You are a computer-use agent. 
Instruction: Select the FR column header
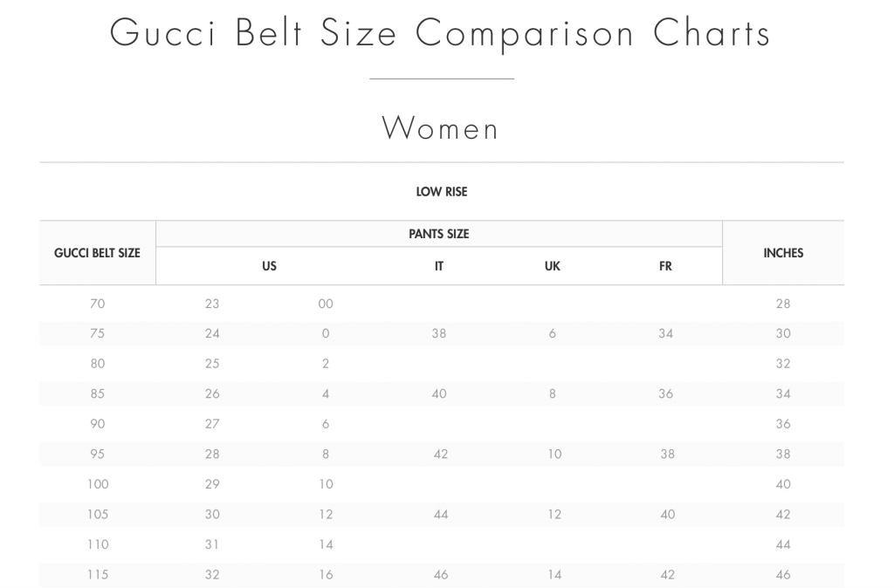[x=665, y=266]
